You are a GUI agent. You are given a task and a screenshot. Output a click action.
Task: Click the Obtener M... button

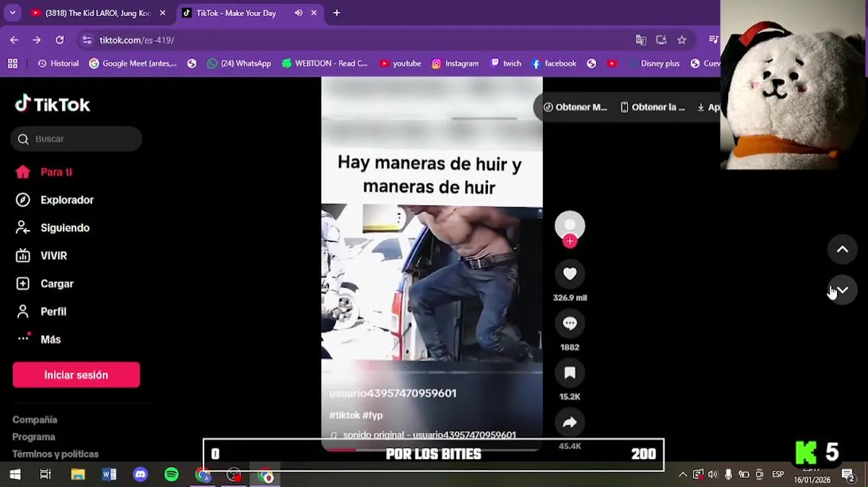(x=575, y=107)
